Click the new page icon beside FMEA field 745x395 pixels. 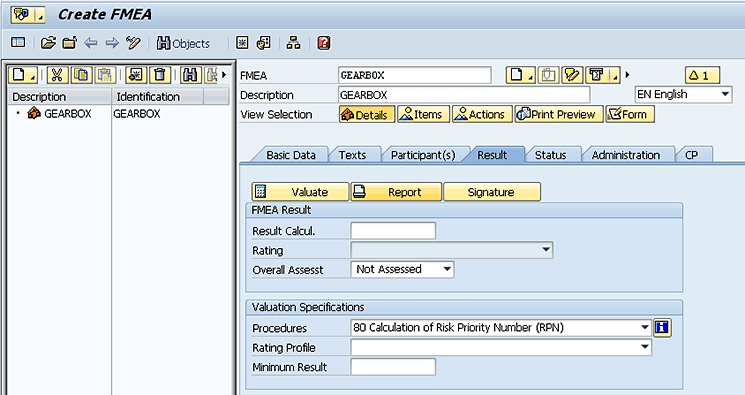click(x=520, y=75)
